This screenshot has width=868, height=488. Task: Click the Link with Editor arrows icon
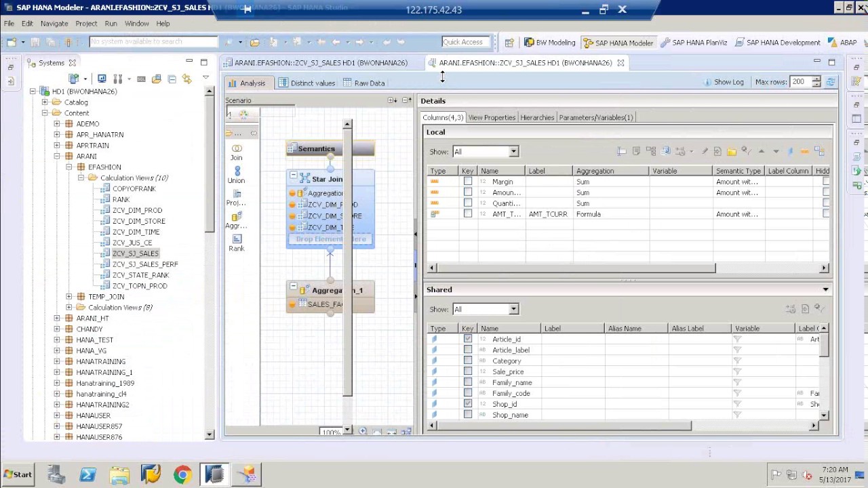point(186,79)
